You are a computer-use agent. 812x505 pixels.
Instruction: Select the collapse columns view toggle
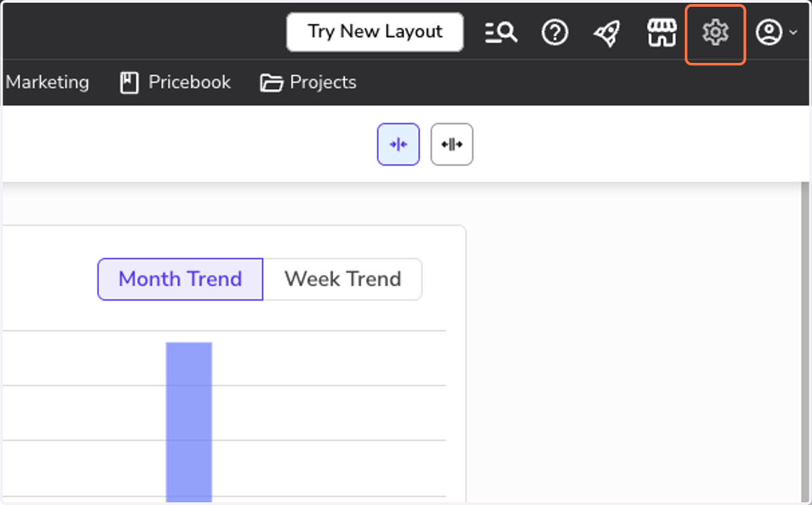399,144
